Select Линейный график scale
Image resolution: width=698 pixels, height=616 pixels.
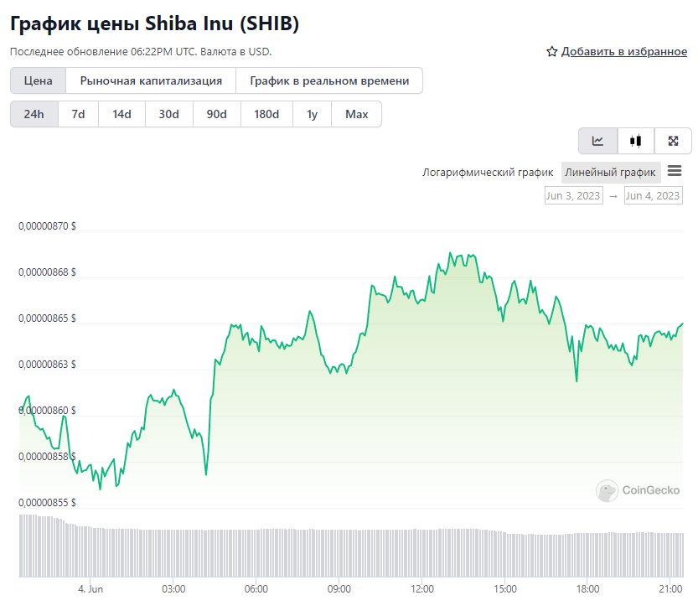click(610, 173)
